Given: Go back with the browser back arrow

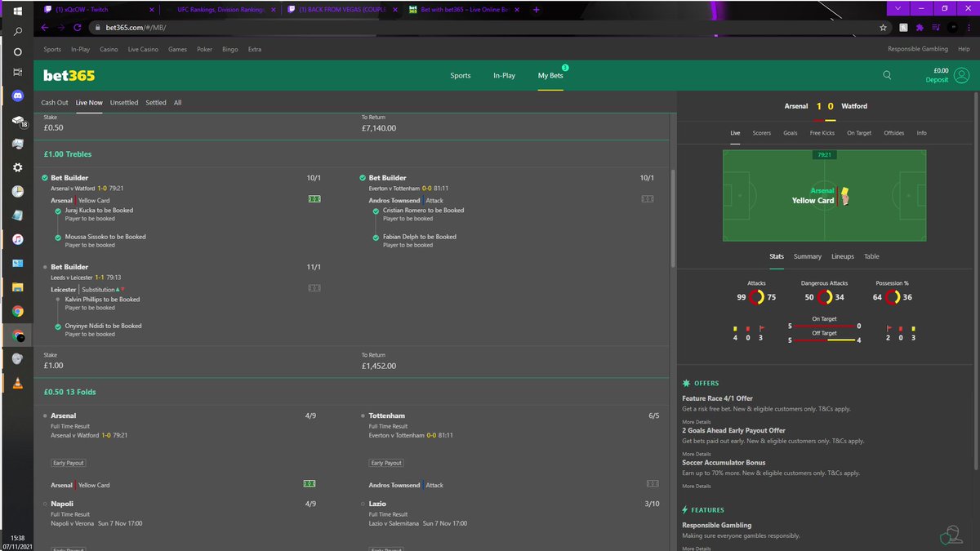Looking at the screenshot, I should (44, 27).
